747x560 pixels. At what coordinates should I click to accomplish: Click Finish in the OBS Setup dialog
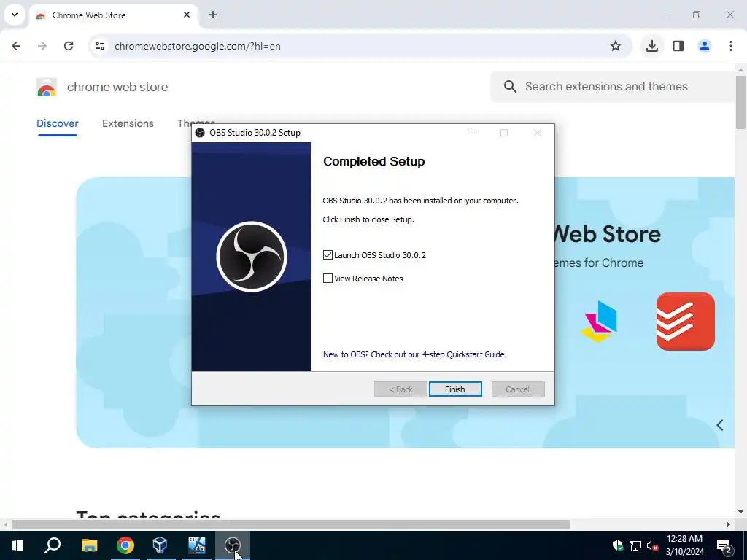(455, 389)
